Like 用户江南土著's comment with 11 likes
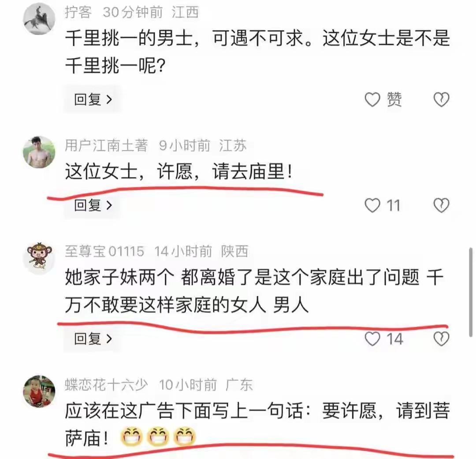The image size is (476, 459). click(x=372, y=205)
